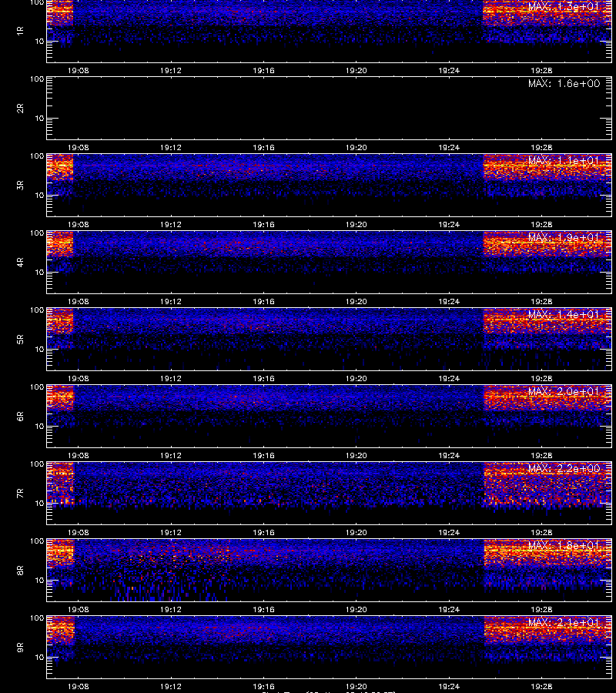
Task: Click inside the empty 2R spectrogram panel
Action: [x=330, y=109]
